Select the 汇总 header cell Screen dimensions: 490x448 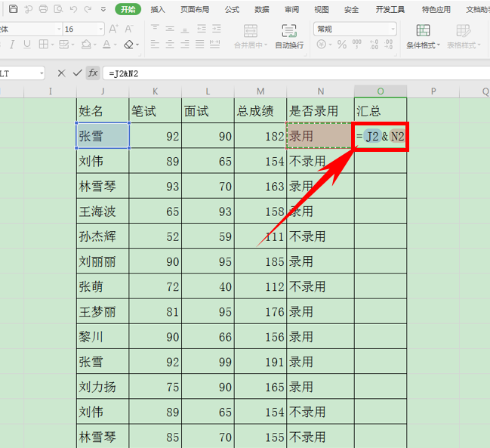[381, 110]
